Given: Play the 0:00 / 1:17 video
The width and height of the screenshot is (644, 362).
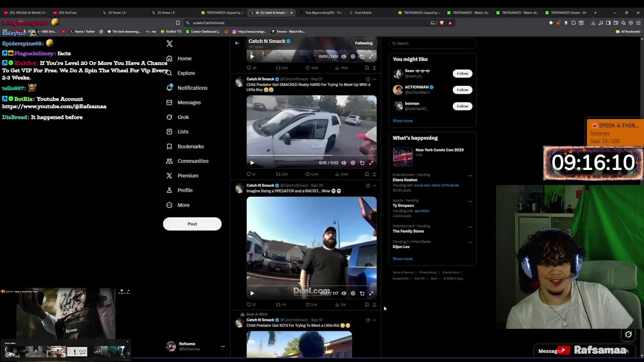Looking at the screenshot, I should (252, 293).
